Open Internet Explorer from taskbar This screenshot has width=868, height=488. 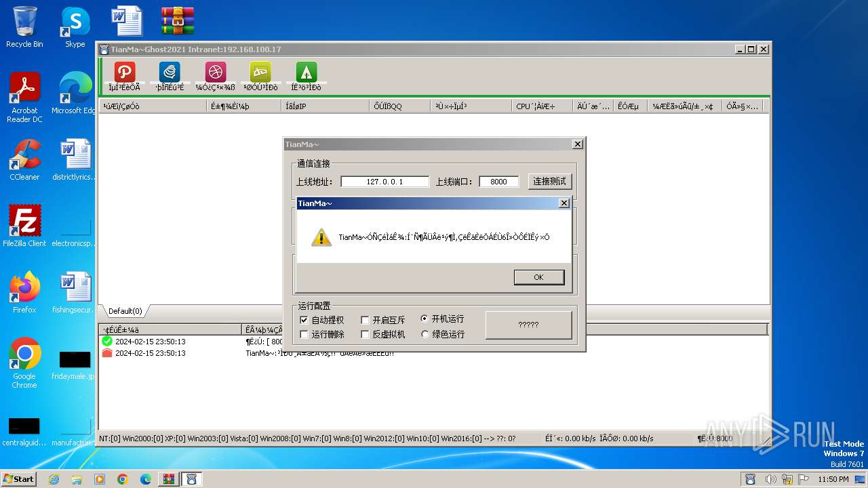[54, 479]
